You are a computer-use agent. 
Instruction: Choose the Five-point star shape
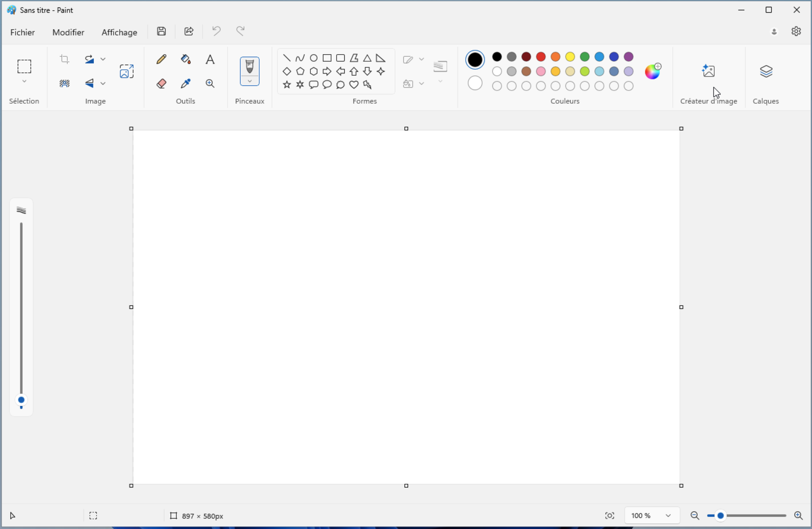(x=287, y=85)
